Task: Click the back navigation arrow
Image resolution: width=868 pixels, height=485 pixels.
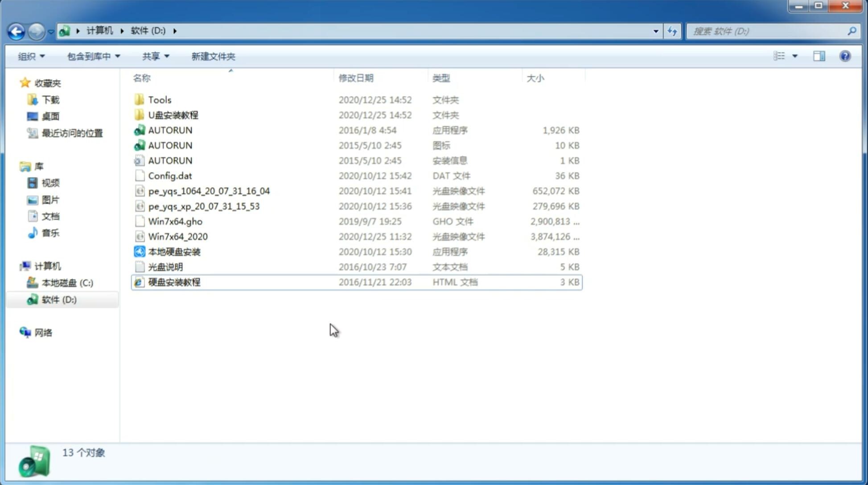Action: tap(16, 30)
